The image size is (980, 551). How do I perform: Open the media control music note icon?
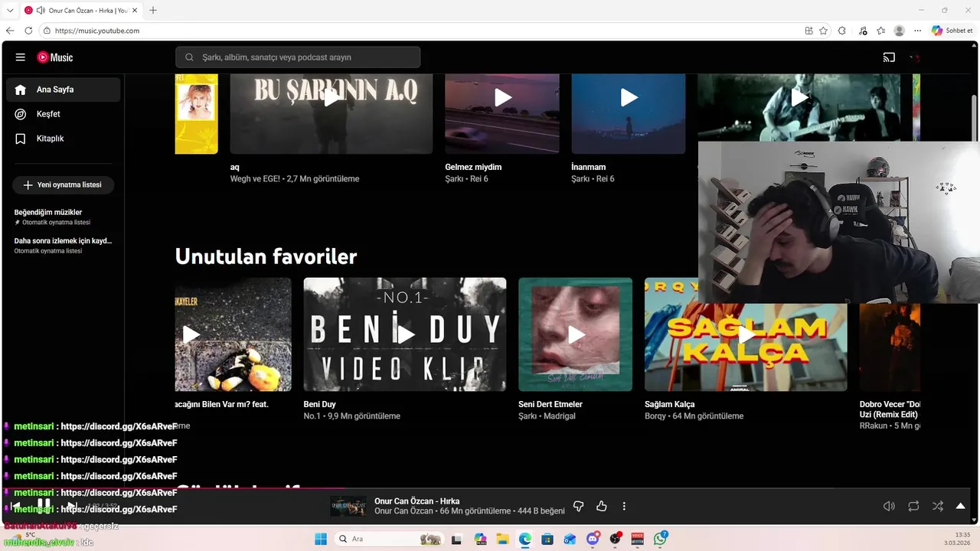point(863,31)
